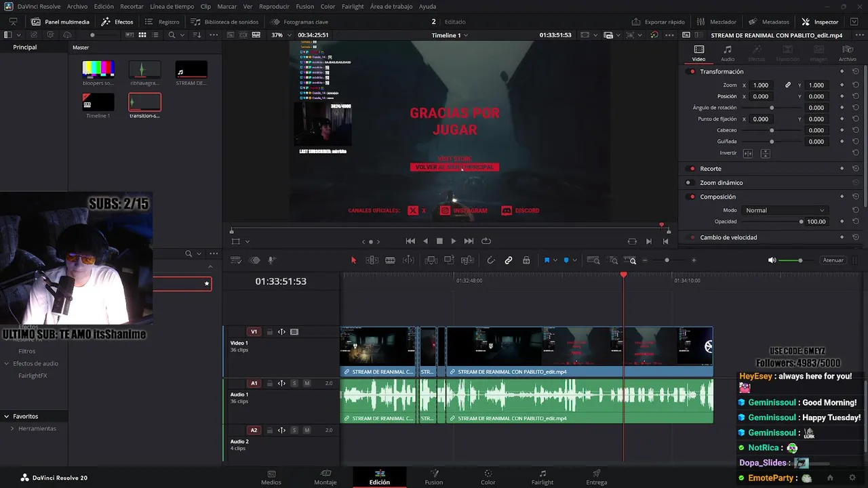This screenshot has height=488, width=868.
Task: Expand the Herramientas tree item
Action: [x=12, y=428]
